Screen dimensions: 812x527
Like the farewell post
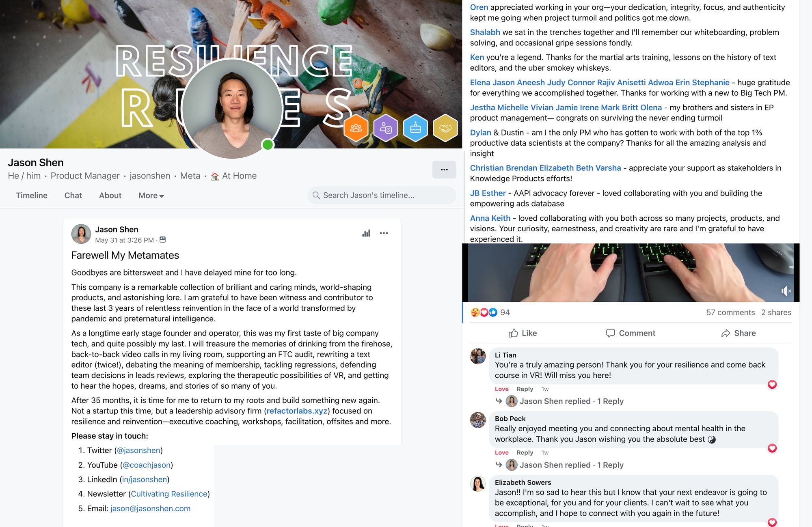(x=523, y=333)
